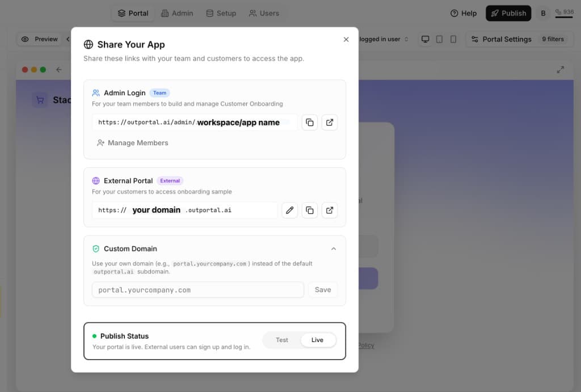Click Manage Members
Viewport: 581px width, 392px height.
[132, 142]
